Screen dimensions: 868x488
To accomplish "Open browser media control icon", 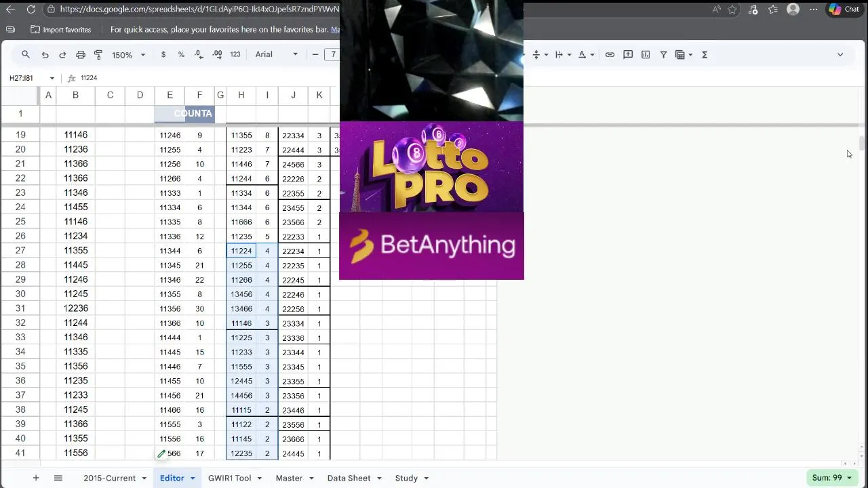I will pyautogui.click(x=753, y=9).
